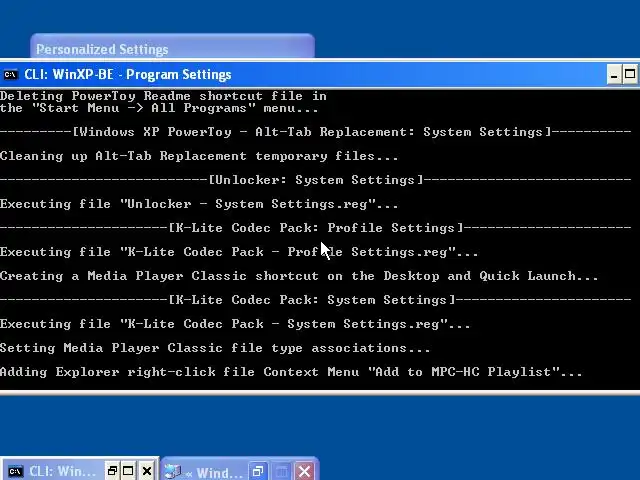Click line executing "K-Lite Codec Pack - Profile Settings.reg"

click(x=239, y=252)
